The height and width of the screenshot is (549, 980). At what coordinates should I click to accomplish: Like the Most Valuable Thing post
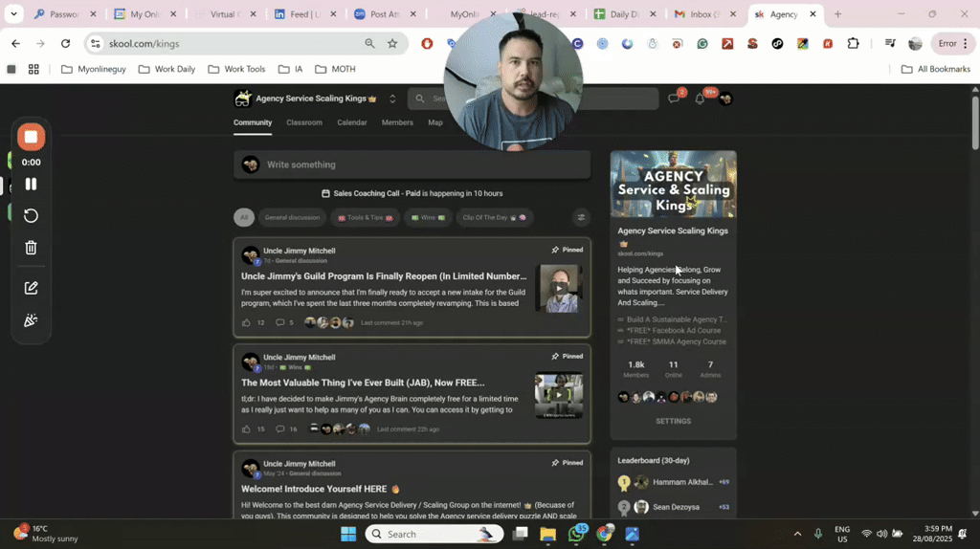point(246,429)
